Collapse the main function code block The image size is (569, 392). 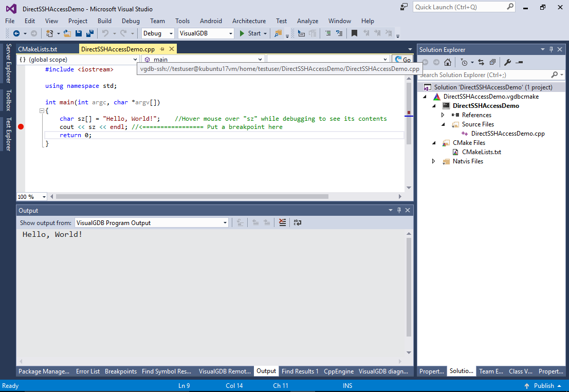(x=42, y=110)
